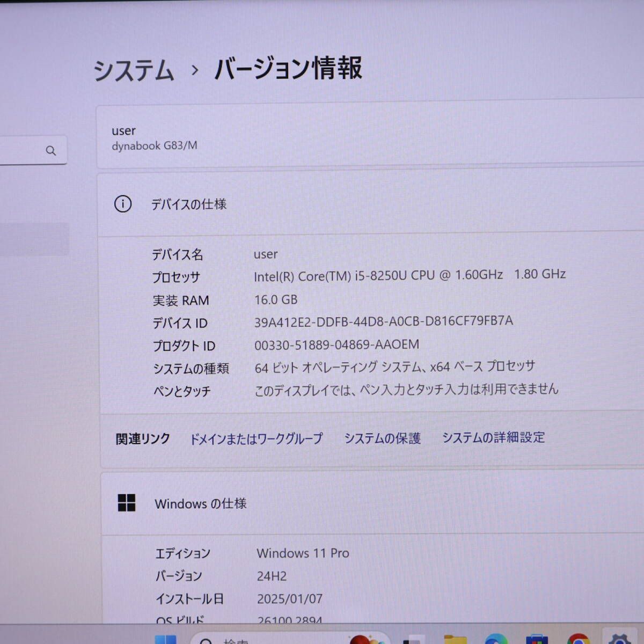Select the dynabook G83/M model name
This screenshot has width=644, height=644.
[x=155, y=145]
